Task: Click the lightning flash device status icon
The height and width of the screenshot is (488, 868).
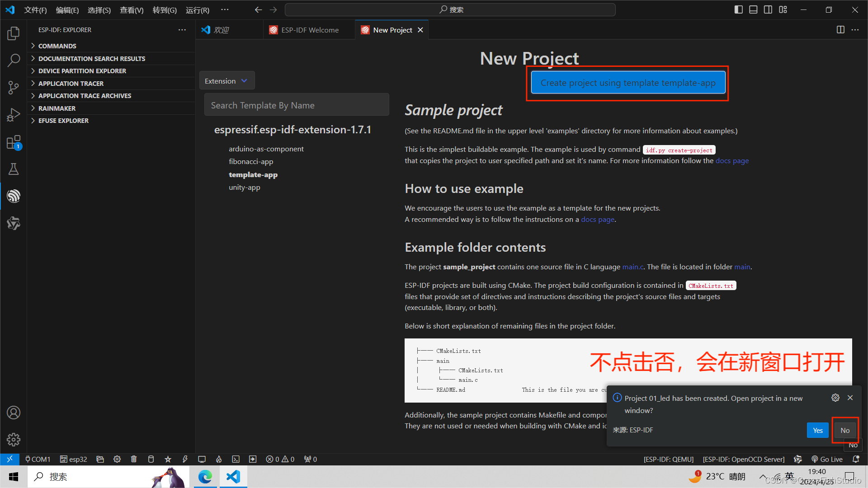Action: click(x=185, y=459)
